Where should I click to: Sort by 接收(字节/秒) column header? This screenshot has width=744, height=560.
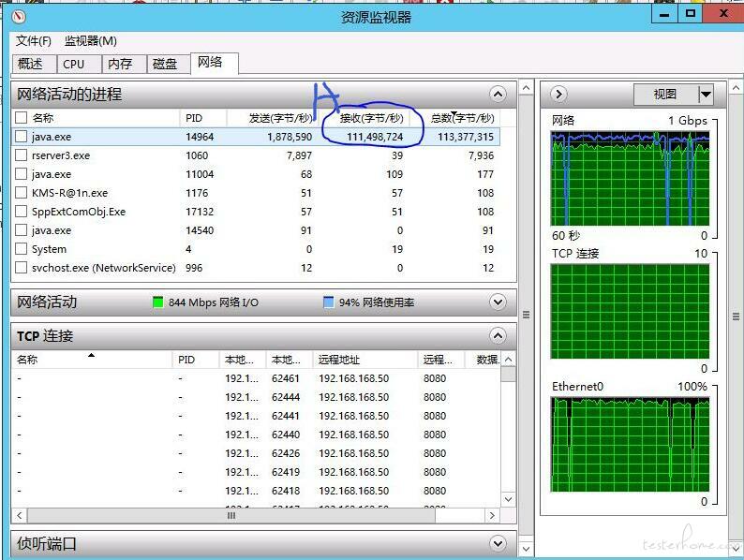click(363, 118)
